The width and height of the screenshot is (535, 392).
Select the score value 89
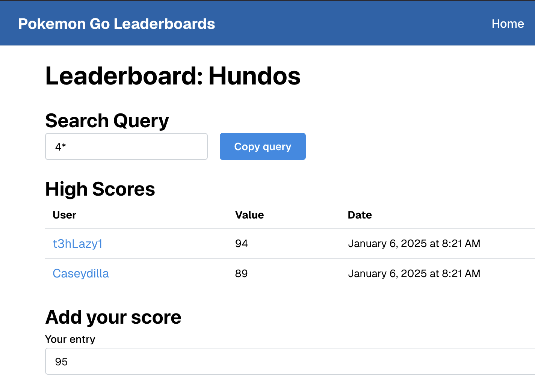[241, 273]
